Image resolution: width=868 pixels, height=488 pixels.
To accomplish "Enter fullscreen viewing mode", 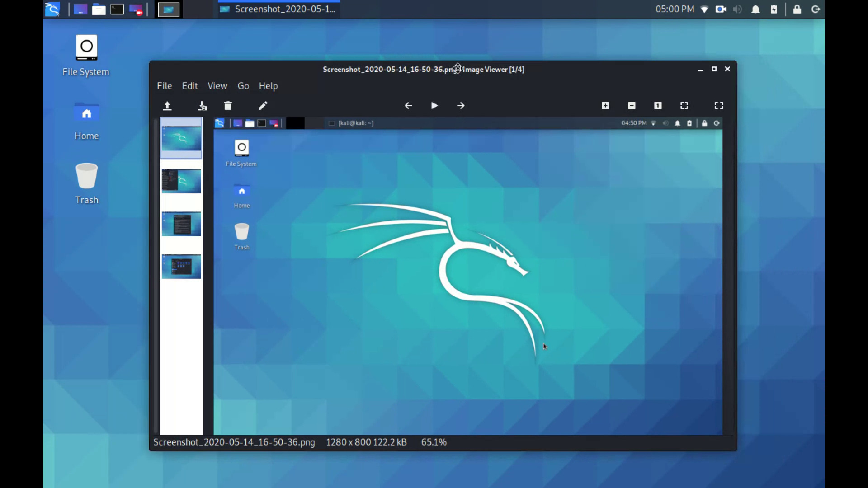I will pos(719,106).
